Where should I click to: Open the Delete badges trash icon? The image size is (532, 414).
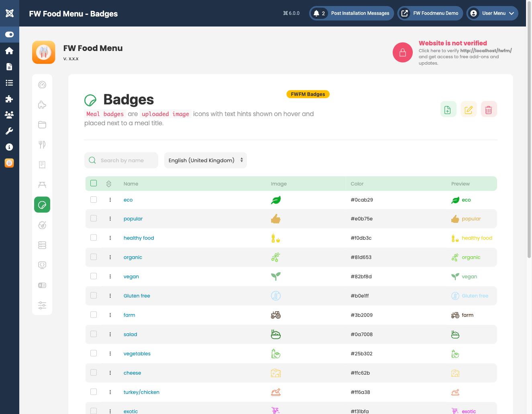coord(489,109)
